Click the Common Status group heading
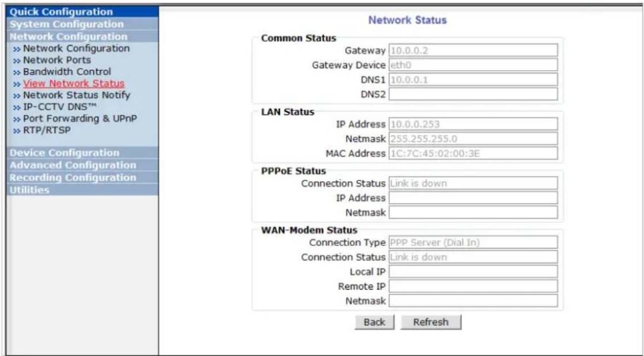Viewport: 644px width, 356px height. click(299, 38)
